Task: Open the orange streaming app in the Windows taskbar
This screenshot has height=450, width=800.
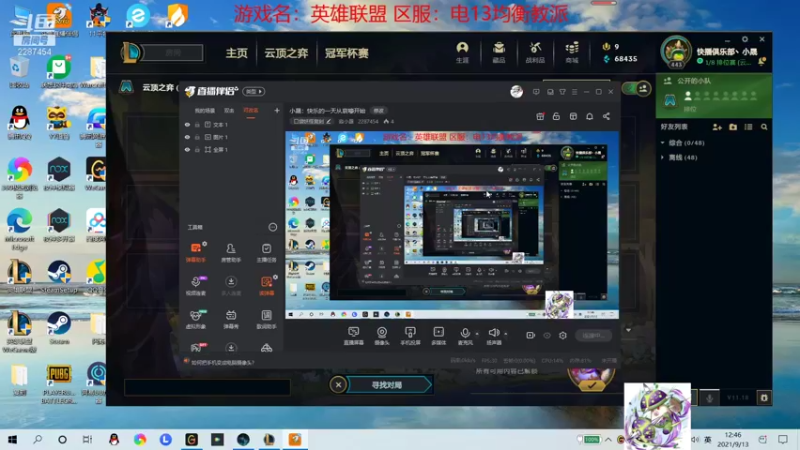Action: (295, 439)
